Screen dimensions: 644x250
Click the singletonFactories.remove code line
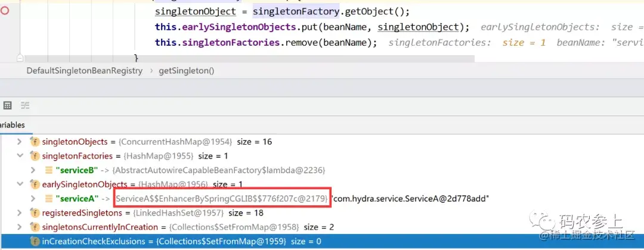(x=266, y=42)
